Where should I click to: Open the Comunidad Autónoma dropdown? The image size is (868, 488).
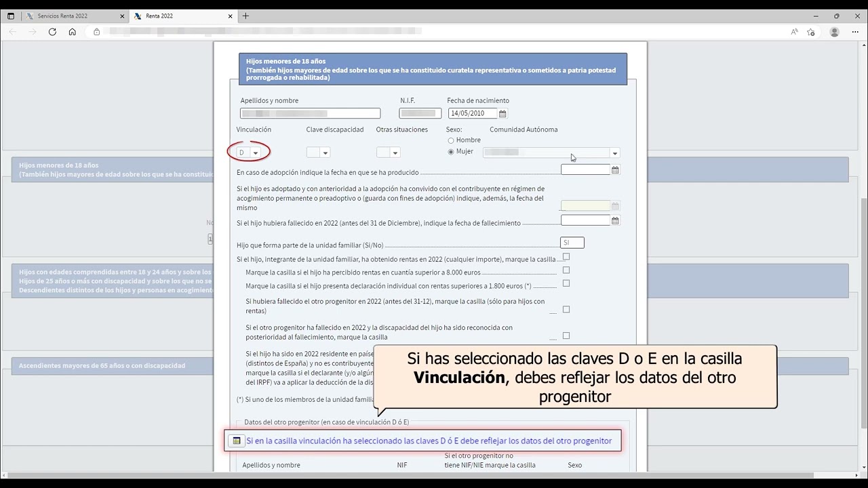[614, 153]
